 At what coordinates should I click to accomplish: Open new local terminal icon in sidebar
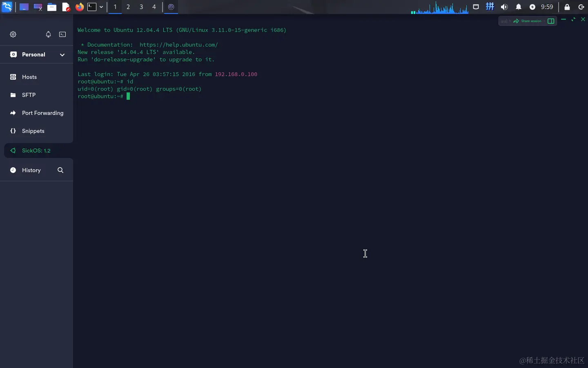tap(62, 34)
